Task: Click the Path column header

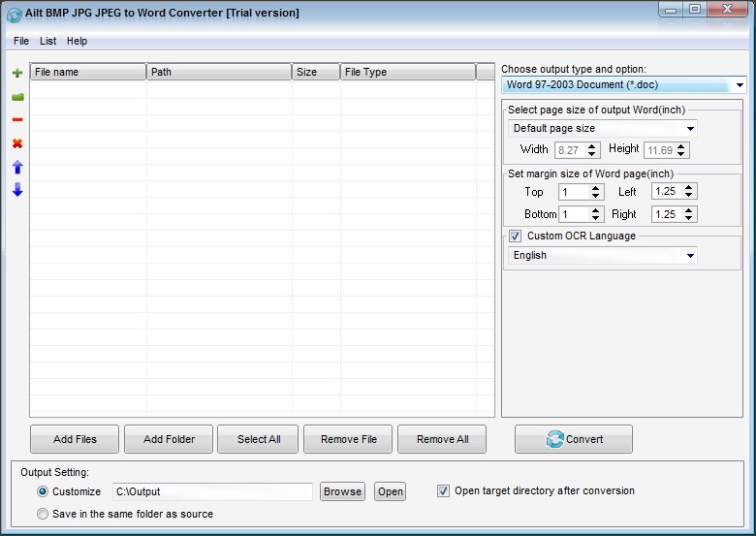Action: click(219, 72)
